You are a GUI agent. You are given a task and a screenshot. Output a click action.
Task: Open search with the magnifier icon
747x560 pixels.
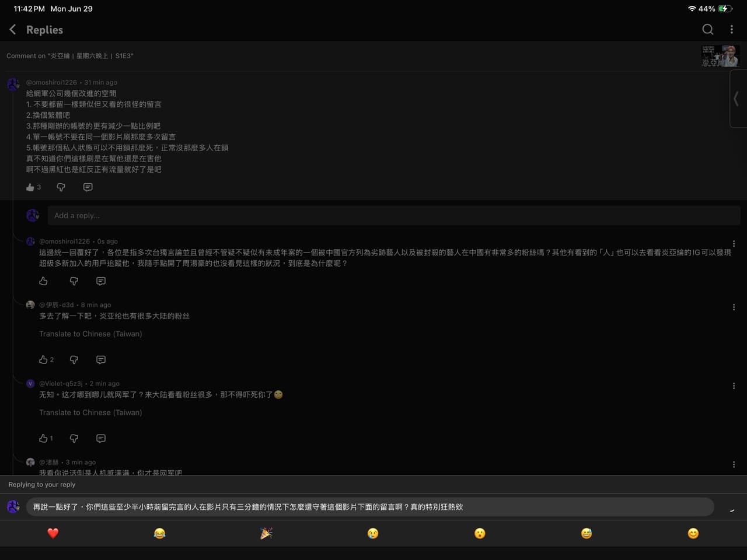coord(707,29)
